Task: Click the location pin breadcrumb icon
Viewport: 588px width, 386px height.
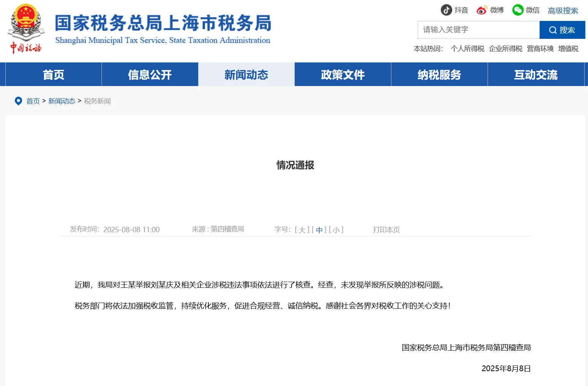Action: tap(18, 101)
